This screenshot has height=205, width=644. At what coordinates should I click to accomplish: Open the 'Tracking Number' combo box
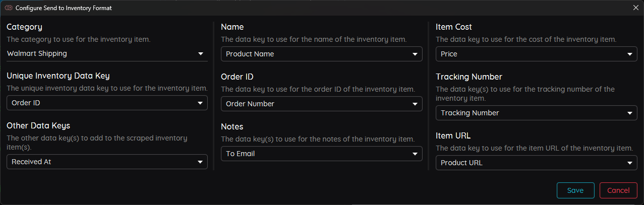click(x=530, y=113)
